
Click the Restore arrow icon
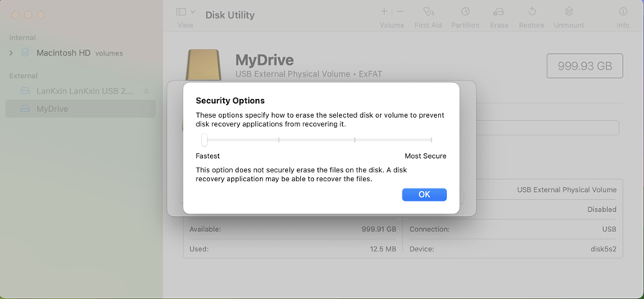pos(531,11)
